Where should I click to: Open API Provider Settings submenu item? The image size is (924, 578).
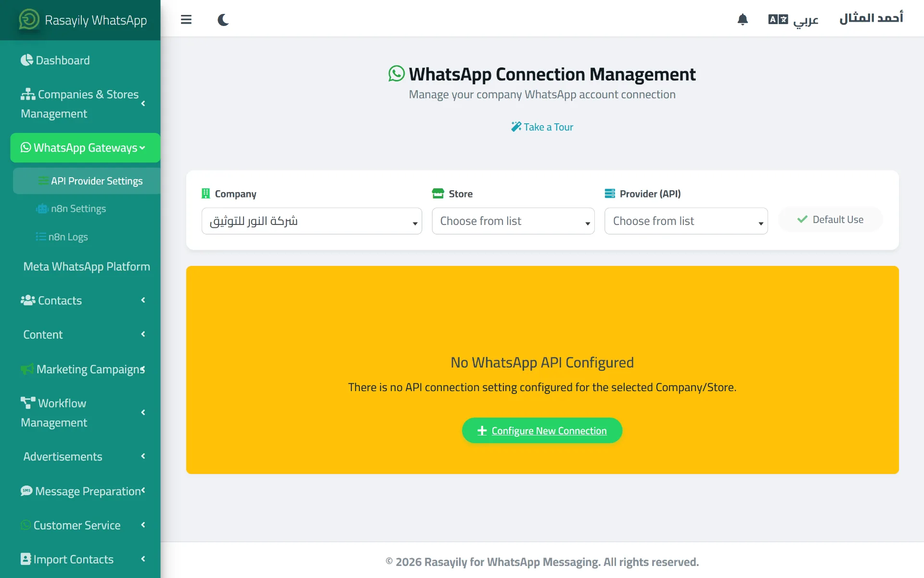(x=87, y=181)
